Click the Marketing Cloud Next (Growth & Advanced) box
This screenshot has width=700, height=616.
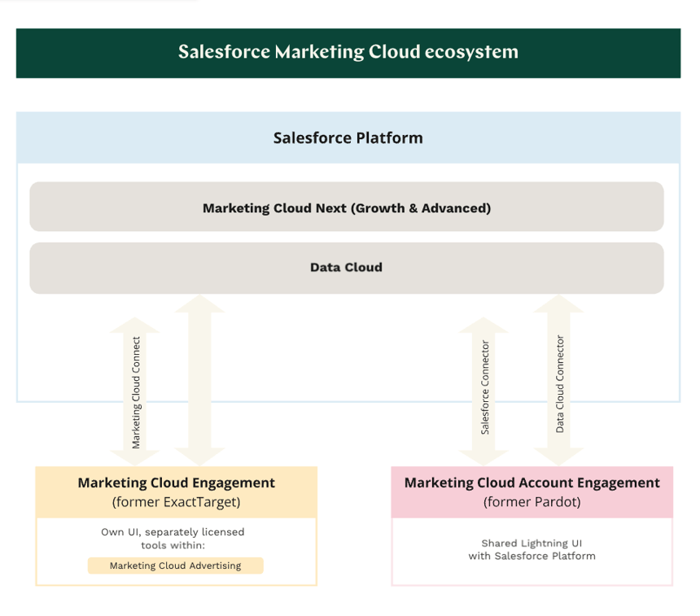347,208
